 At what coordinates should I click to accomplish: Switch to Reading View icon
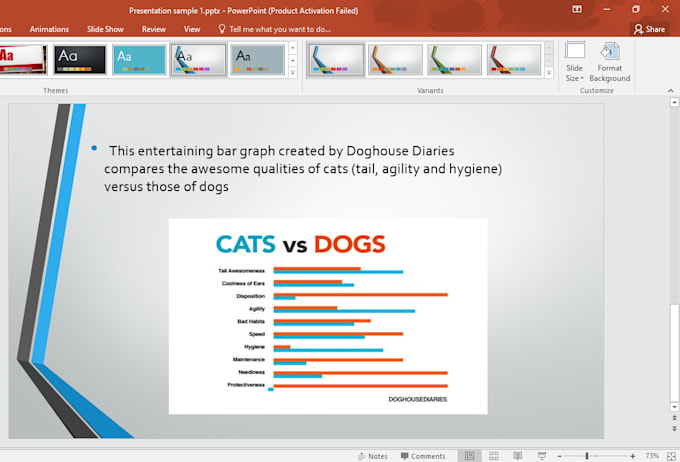517,456
